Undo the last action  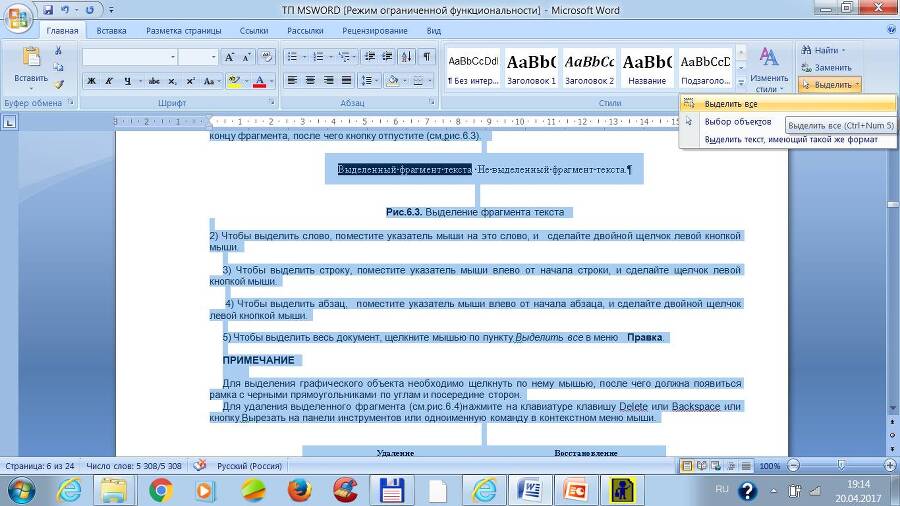(65, 10)
